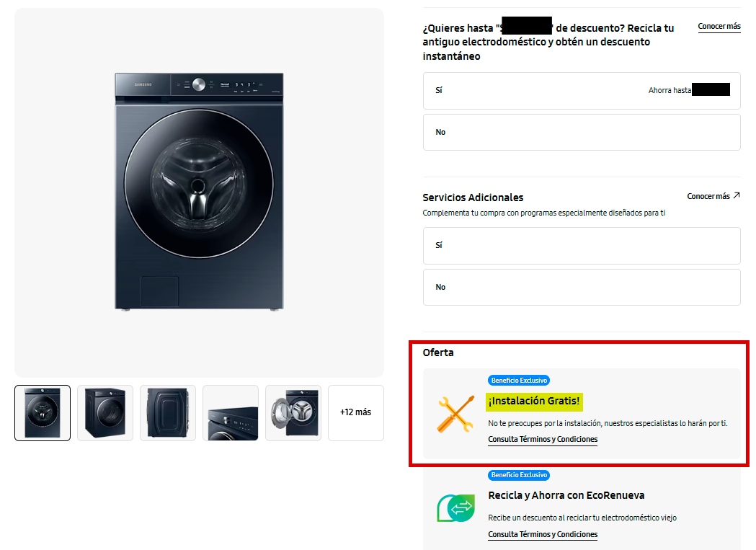Click the Beneficio Exclusivo badge above Instalación Gratis
Screen dimensions: 756x550
click(x=519, y=380)
